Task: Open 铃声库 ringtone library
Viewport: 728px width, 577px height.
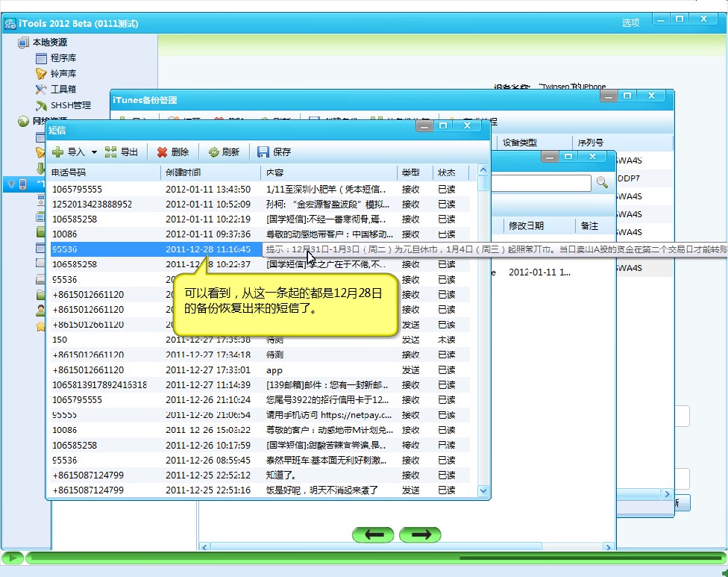Action: tap(63, 74)
